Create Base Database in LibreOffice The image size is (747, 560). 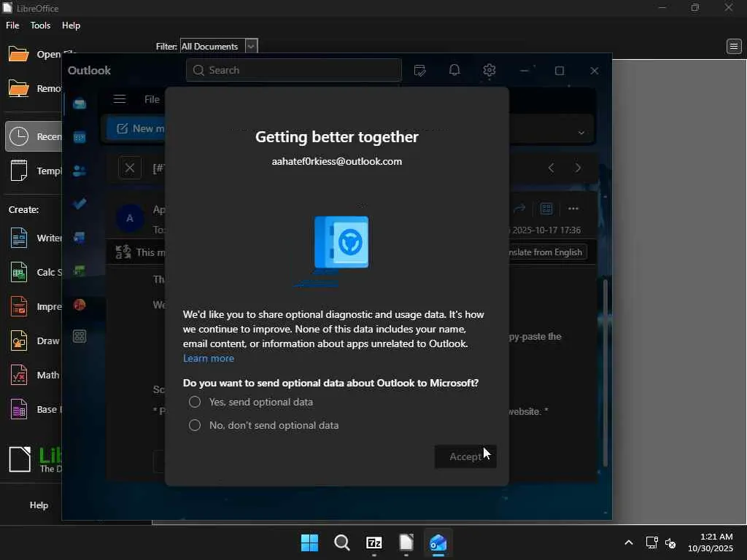(34, 410)
